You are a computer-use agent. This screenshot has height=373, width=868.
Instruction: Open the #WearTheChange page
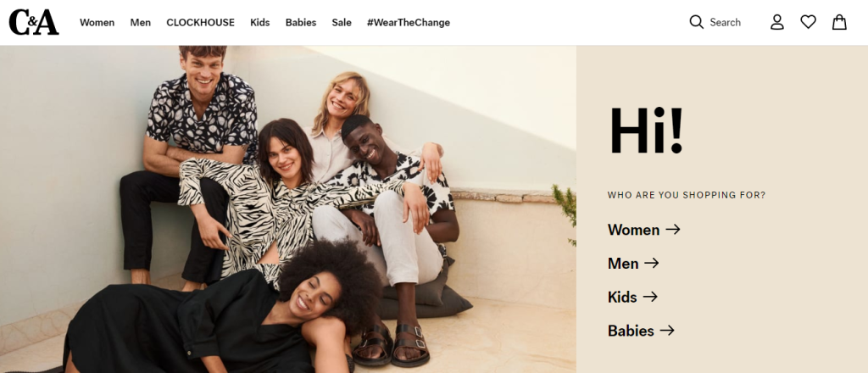pyautogui.click(x=409, y=23)
